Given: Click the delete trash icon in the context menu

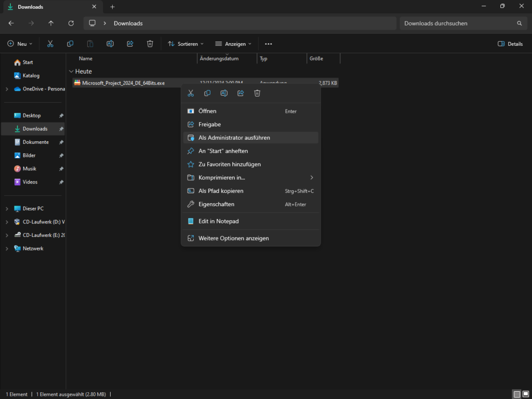Looking at the screenshot, I should (257, 94).
